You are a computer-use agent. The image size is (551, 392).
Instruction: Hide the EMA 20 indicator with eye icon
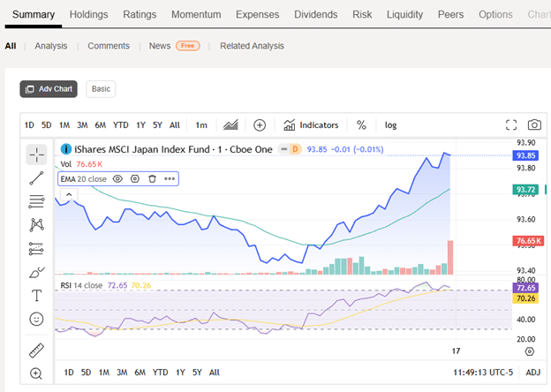[117, 178]
